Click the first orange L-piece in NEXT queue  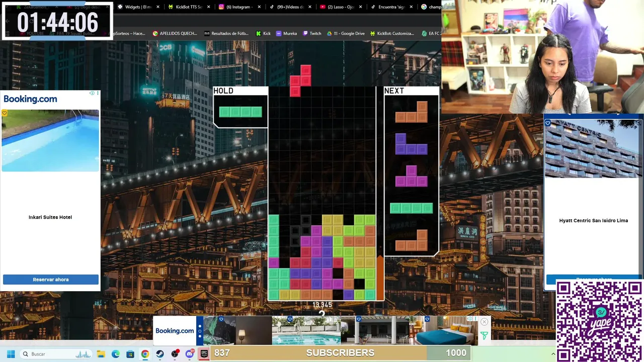411,112
